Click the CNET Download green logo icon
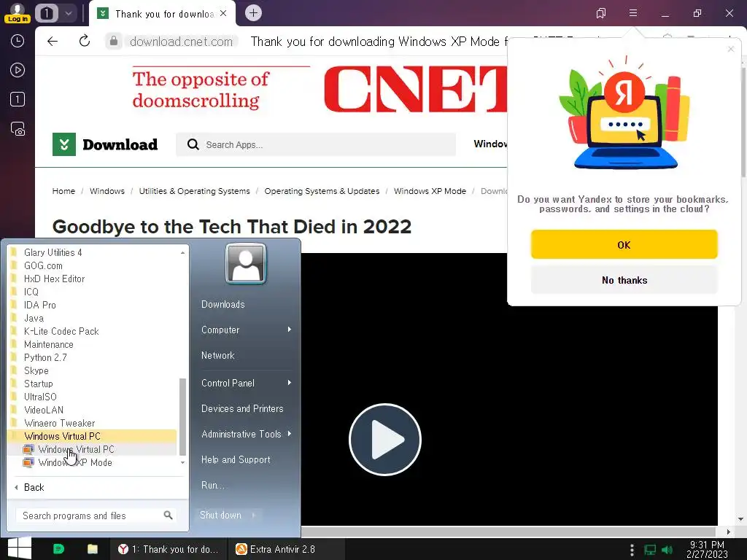Screen dimensions: 747x560 pos(64,144)
